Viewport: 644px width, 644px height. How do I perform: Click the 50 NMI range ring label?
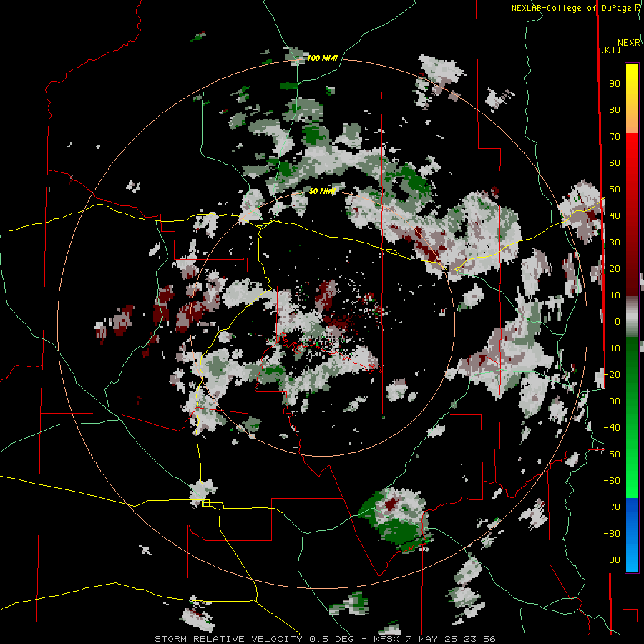[322, 191]
